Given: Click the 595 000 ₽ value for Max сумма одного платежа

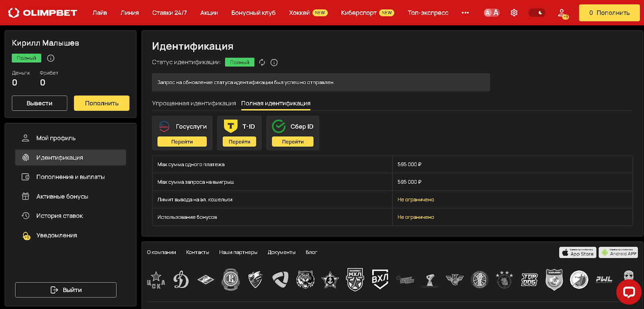Looking at the screenshot, I should tap(409, 165).
